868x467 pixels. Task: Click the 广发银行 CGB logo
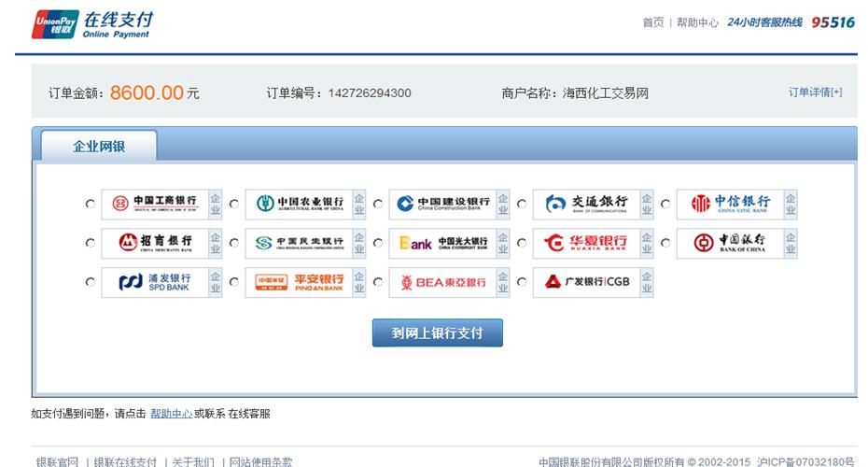585,282
